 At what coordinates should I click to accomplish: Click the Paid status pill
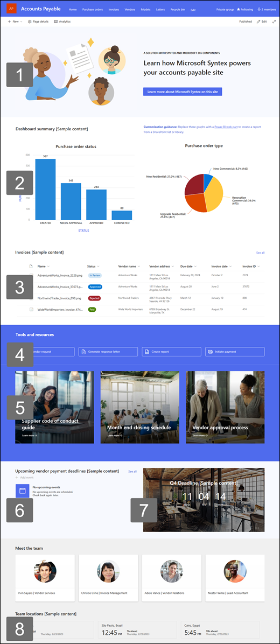[x=92, y=309]
